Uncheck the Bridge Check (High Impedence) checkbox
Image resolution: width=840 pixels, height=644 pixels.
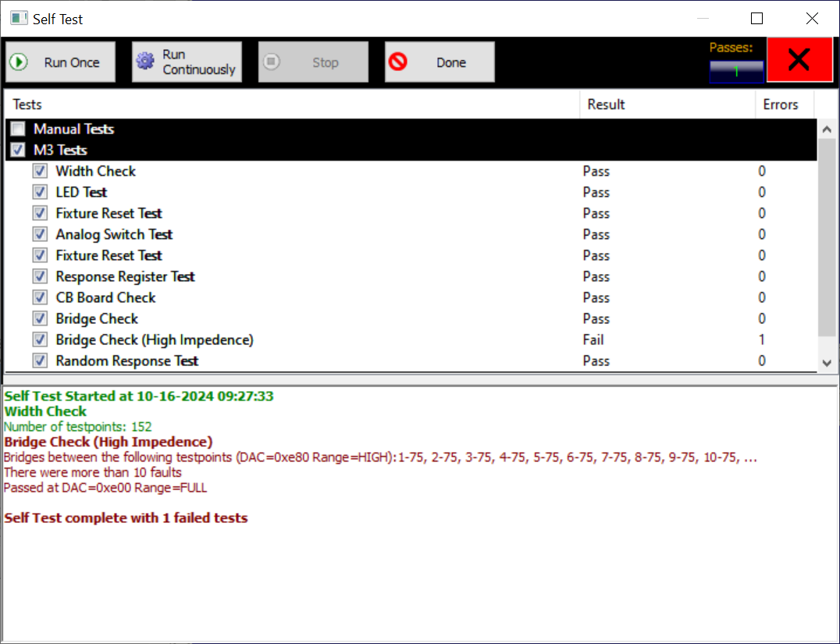(x=40, y=340)
